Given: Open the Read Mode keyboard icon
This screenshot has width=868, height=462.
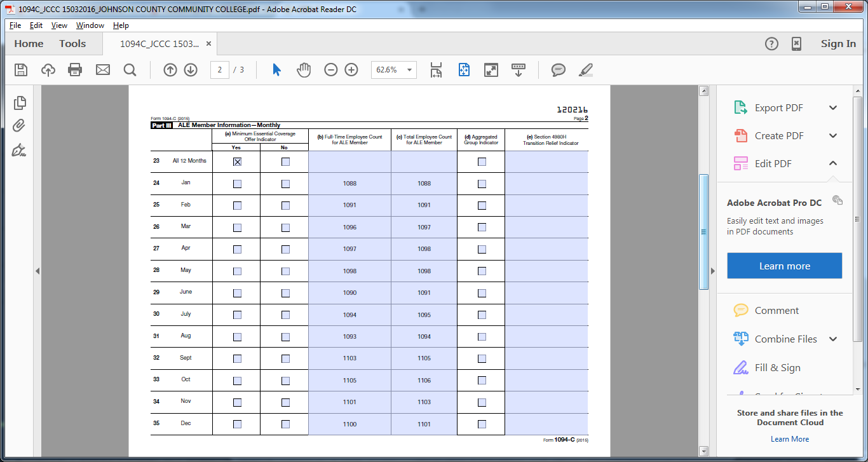Looking at the screenshot, I should click(519, 70).
